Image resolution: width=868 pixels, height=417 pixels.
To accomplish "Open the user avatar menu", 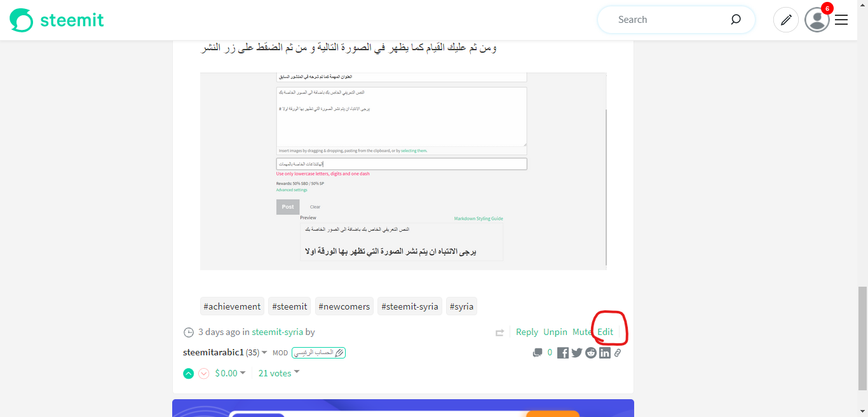I will tap(817, 20).
